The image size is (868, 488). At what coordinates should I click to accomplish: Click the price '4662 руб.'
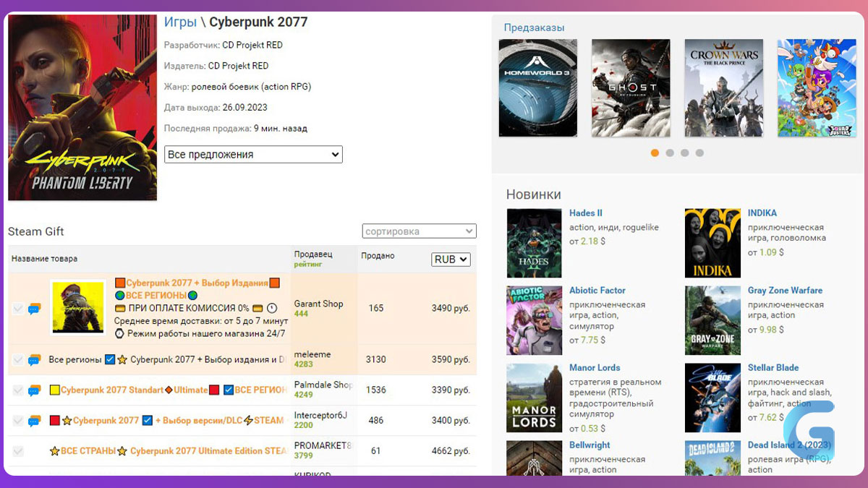[451, 451]
